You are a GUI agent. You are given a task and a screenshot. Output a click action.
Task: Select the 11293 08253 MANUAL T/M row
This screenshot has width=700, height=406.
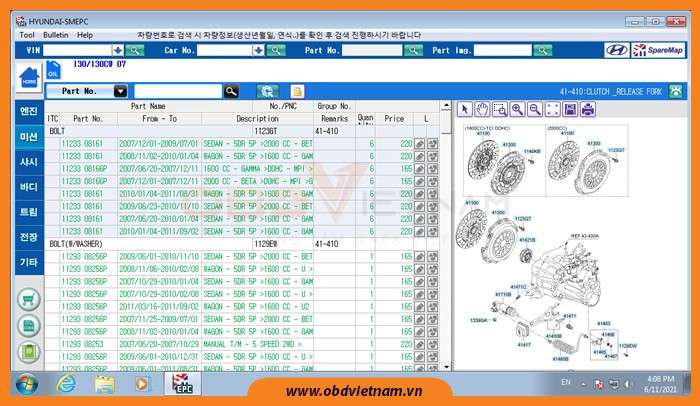point(243,344)
